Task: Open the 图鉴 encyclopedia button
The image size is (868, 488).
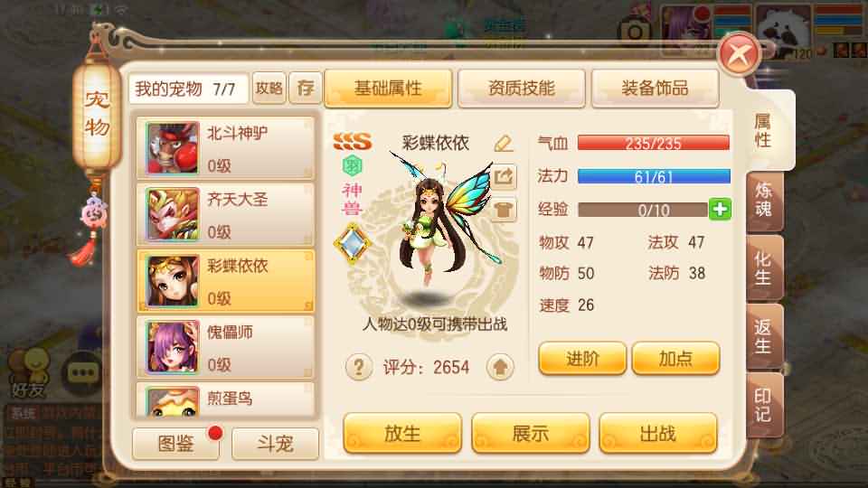Action: tap(176, 443)
